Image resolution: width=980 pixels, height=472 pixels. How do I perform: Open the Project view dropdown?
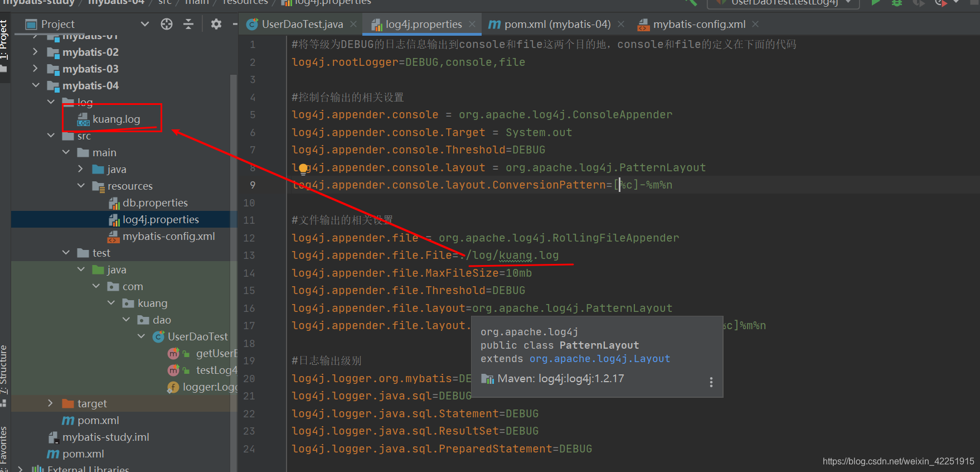click(145, 24)
